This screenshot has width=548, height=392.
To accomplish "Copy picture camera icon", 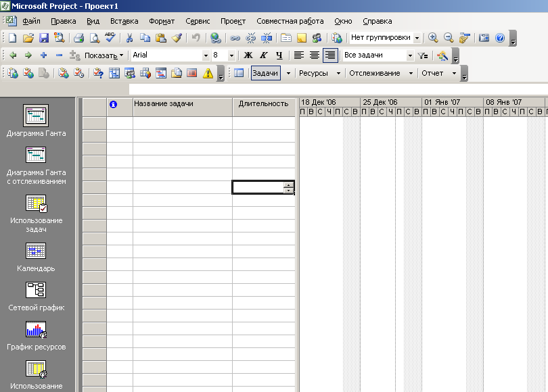I will click(x=484, y=38).
